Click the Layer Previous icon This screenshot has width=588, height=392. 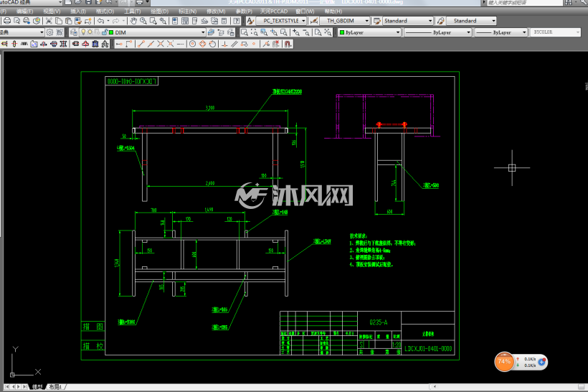221,32
